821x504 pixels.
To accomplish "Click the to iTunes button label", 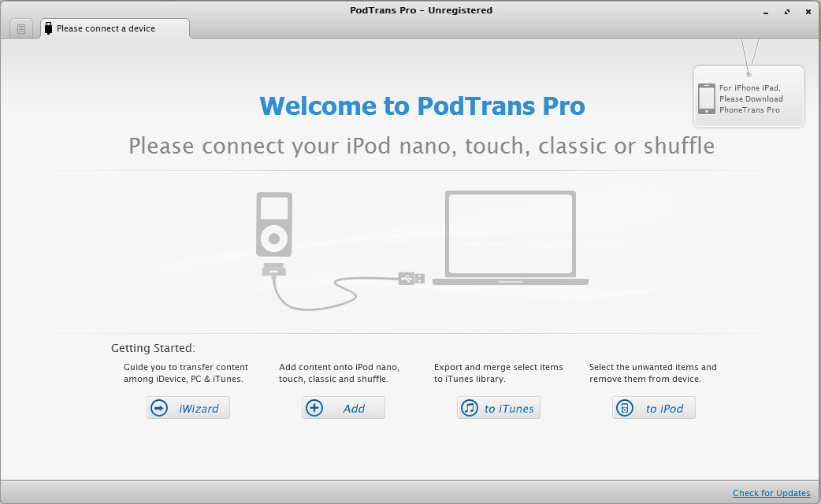I will (509, 409).
